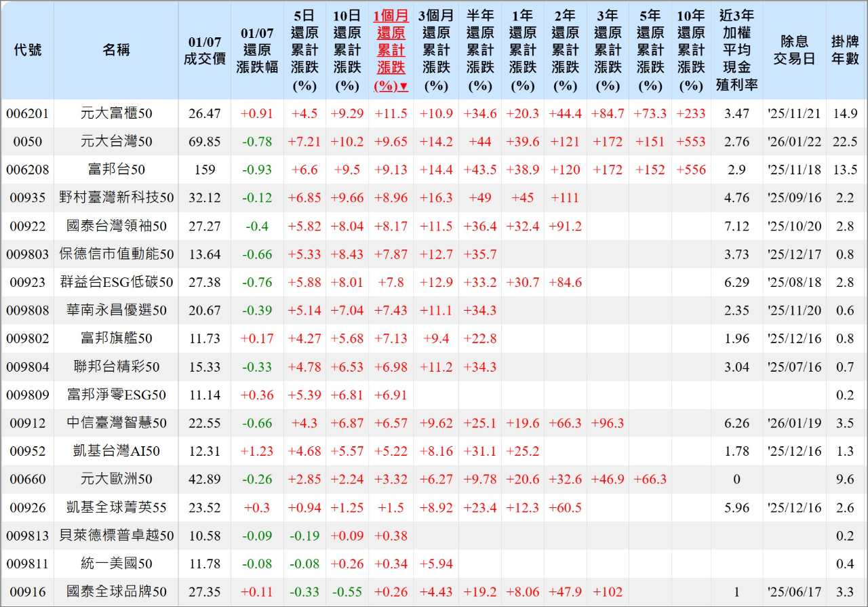
Task: Select the 69.85 closing price cell
Action: 205,142
